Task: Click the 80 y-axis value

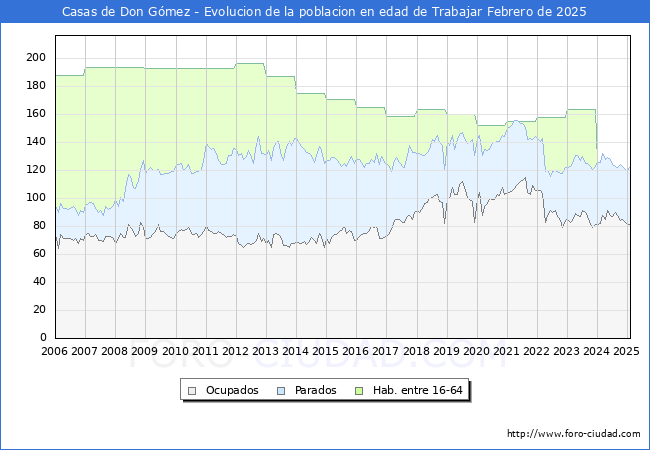Action: (x=39, y=225)
